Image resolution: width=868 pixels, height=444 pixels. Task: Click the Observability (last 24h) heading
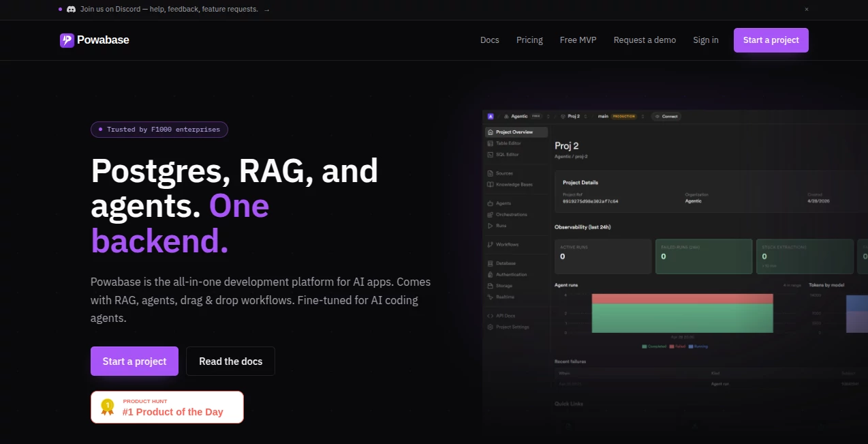point(583,227)
